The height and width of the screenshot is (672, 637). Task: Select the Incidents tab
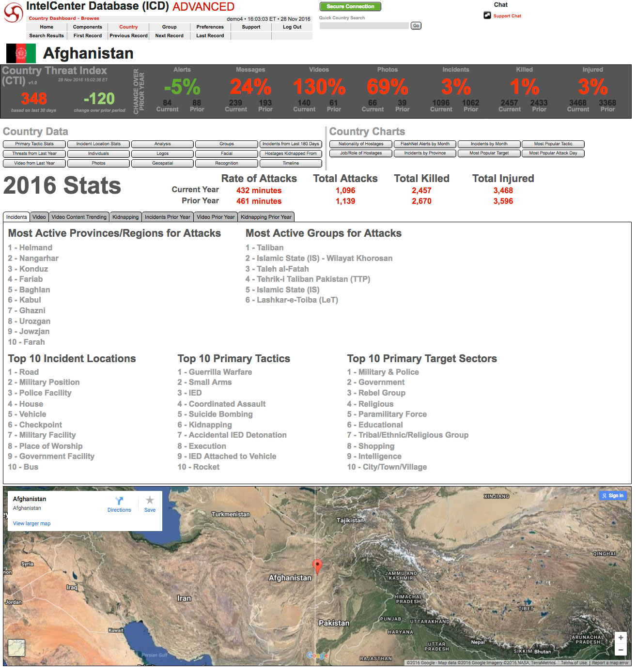click(16, 217)
